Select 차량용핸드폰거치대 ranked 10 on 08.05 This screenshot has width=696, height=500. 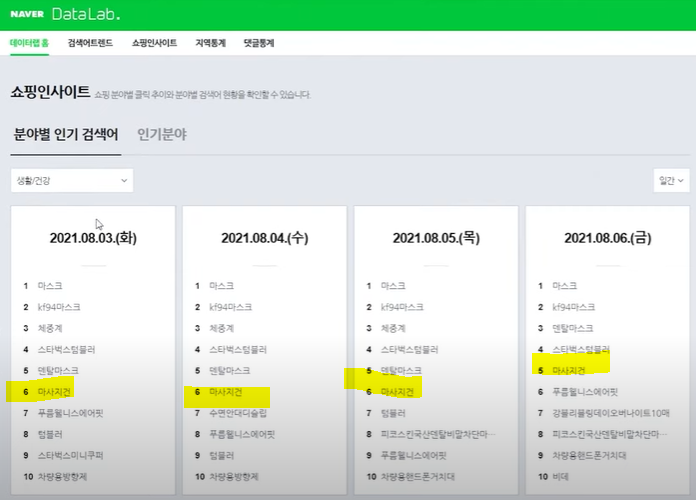[418, 477]
